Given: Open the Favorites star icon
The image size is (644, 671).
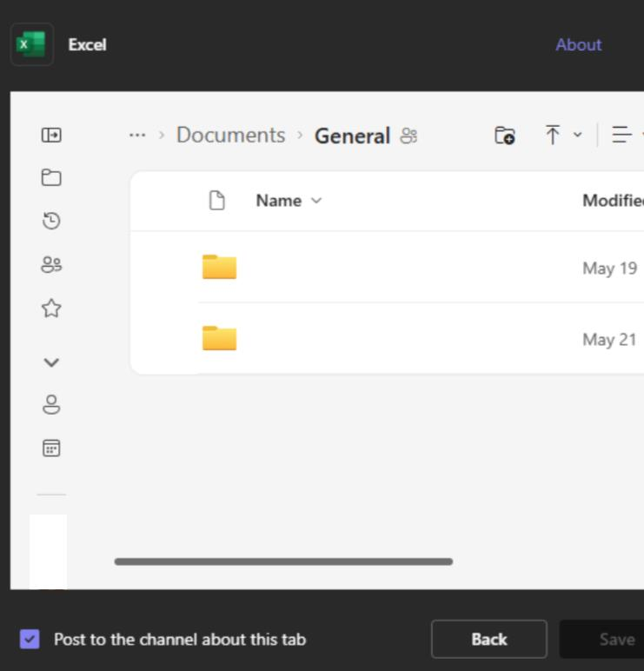Looking at the screenshot, I should 51,308.
